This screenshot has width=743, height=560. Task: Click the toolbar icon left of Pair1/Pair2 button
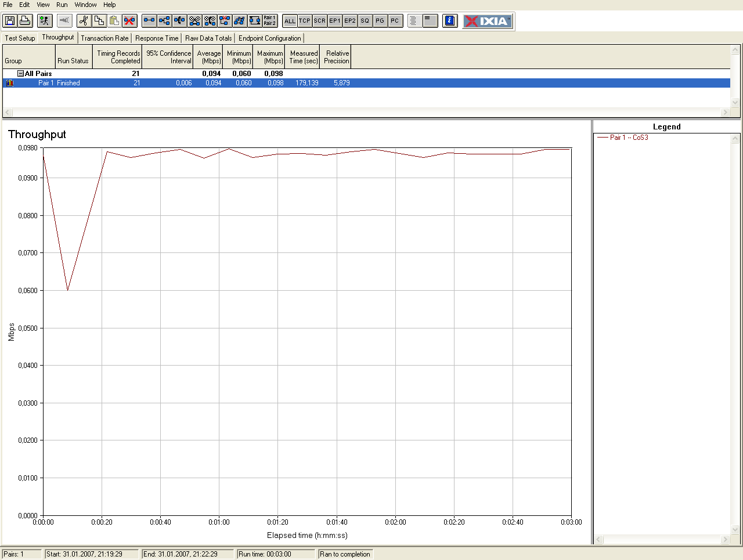255,21
